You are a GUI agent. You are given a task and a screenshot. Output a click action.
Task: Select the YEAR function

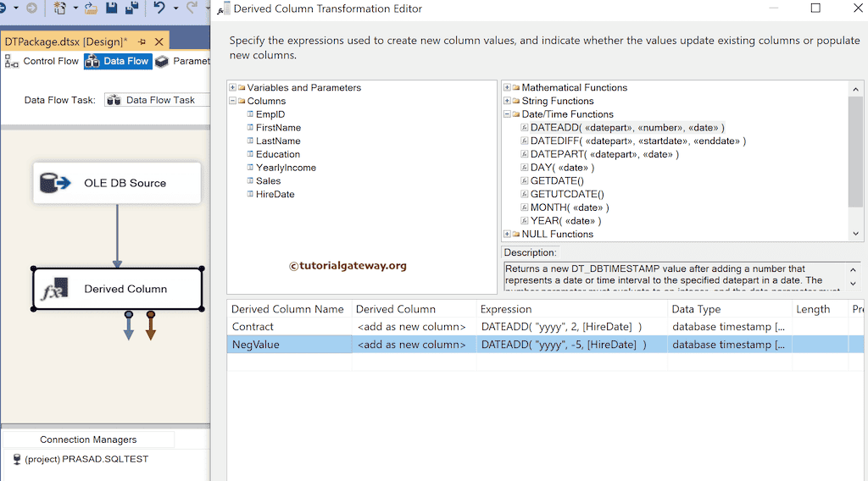click(565, 220)
